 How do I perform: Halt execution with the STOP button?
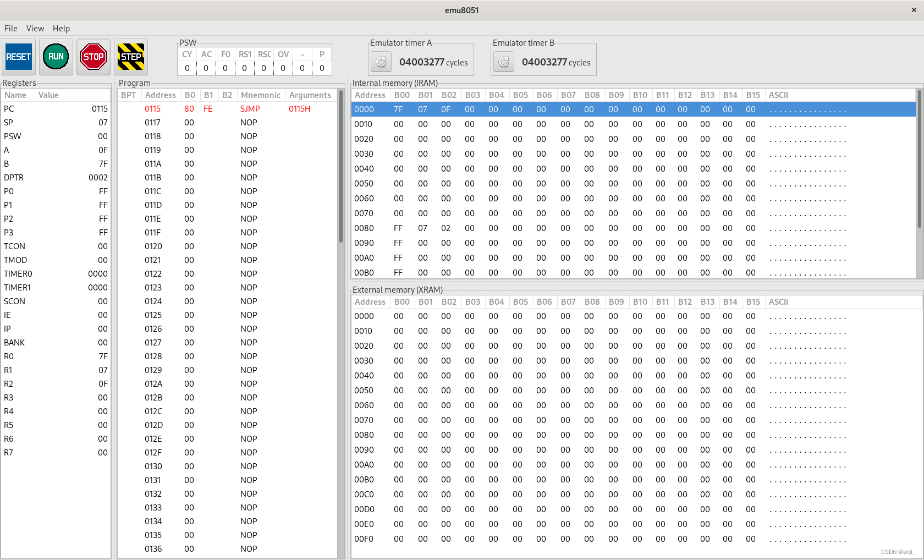(x=94, y=57)
